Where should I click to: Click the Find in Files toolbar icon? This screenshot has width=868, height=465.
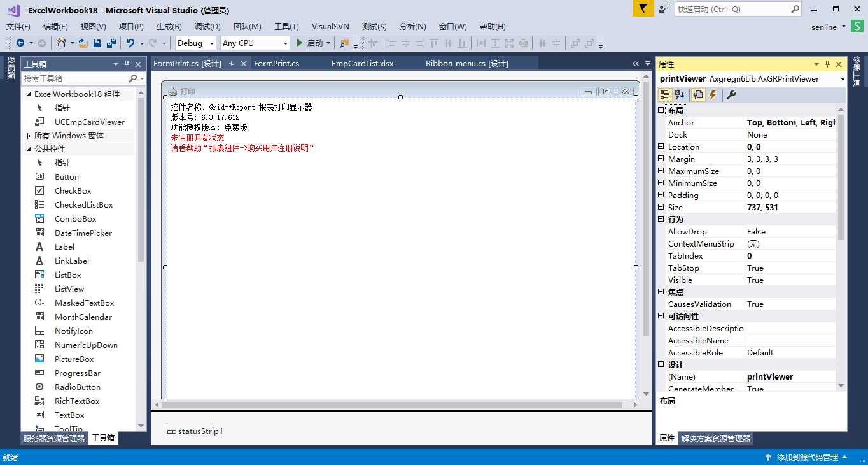(344, 43)
